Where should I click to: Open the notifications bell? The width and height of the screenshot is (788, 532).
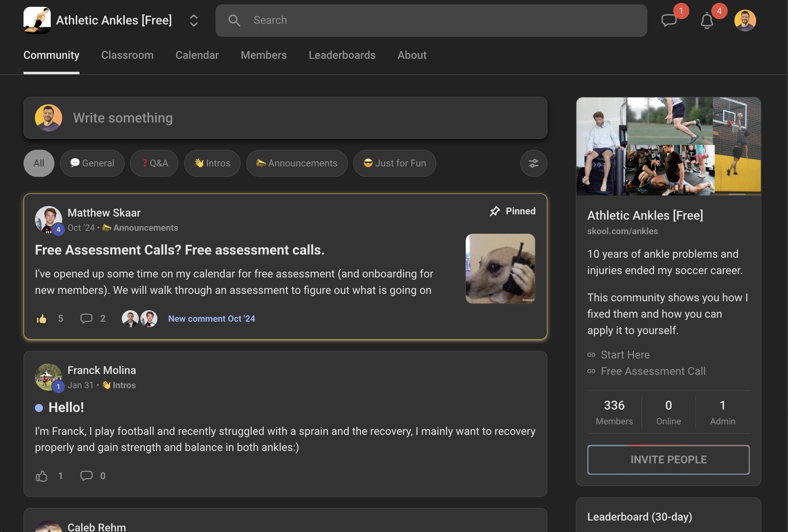[707, 21]
